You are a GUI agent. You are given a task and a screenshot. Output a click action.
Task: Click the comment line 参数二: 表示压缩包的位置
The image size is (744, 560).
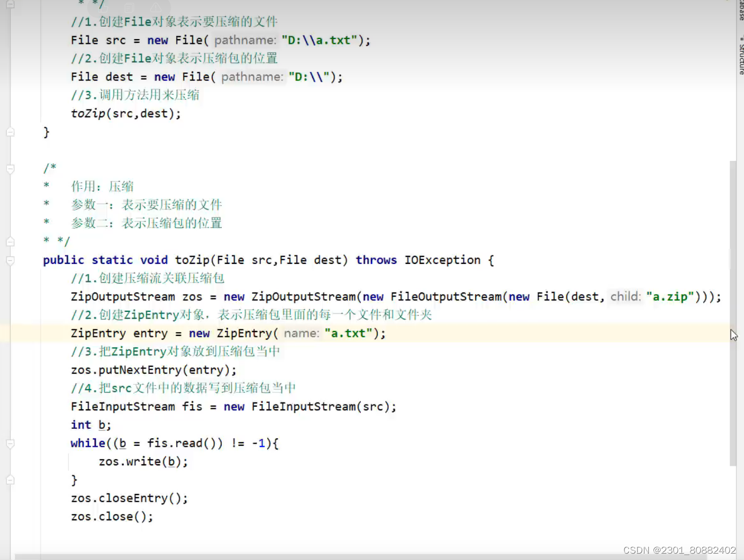tap(147, 223)
